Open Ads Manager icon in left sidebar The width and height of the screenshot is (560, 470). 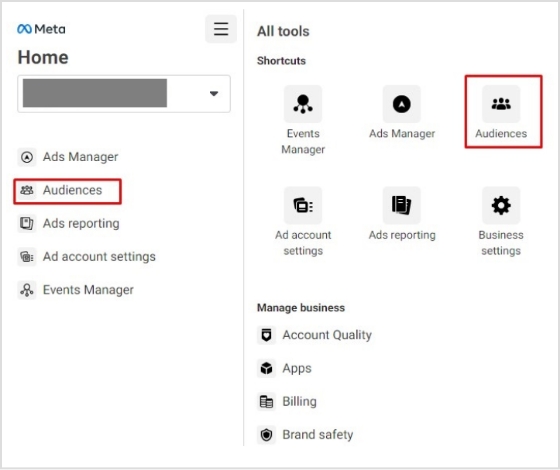(x=27, y=157)
